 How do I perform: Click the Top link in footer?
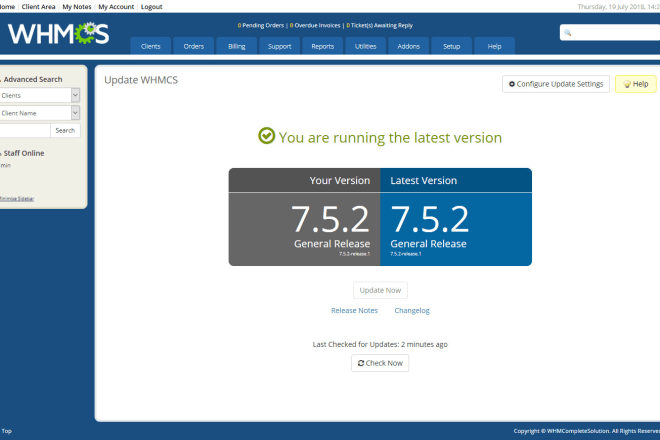7,431
